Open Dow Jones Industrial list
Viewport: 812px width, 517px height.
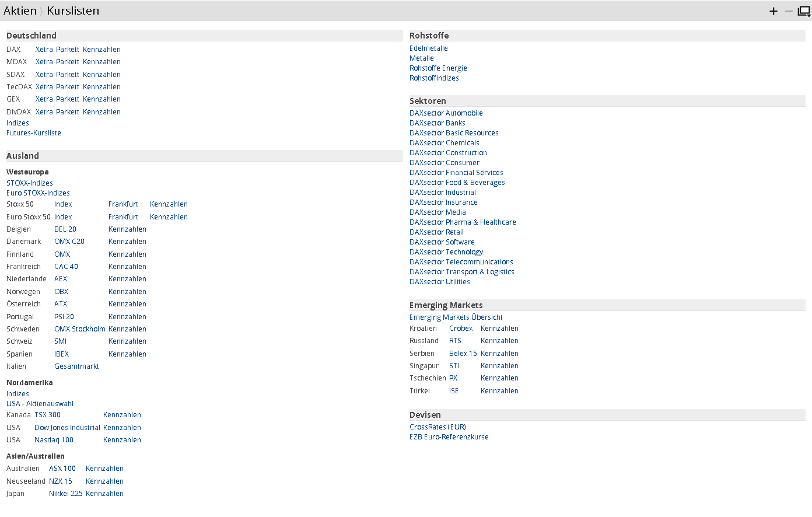pyautogui.click(x=67, y=428)
